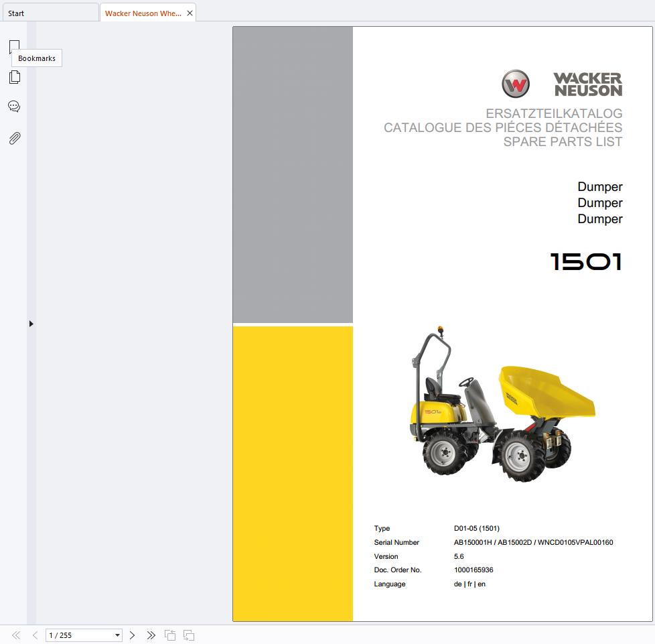This screenshot has width=655, height=644.
Task: Click the 'Type' label text
Action: coord(382,529)
